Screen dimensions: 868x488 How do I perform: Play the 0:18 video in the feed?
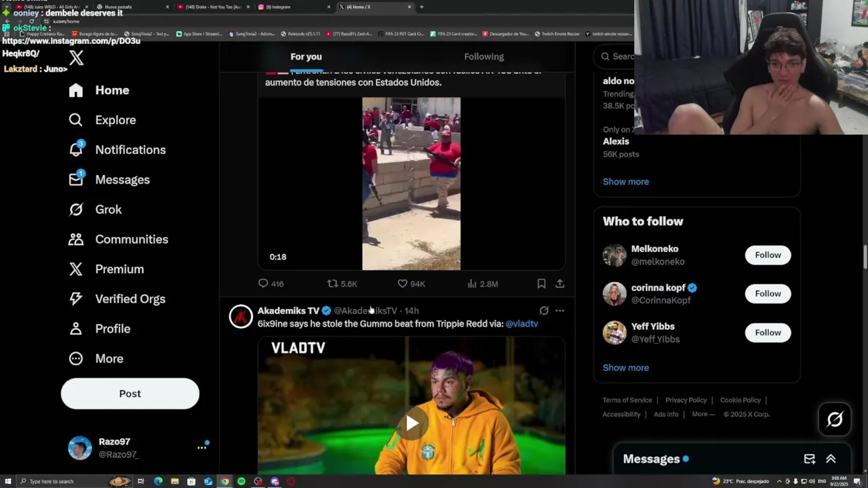(411, 184)
